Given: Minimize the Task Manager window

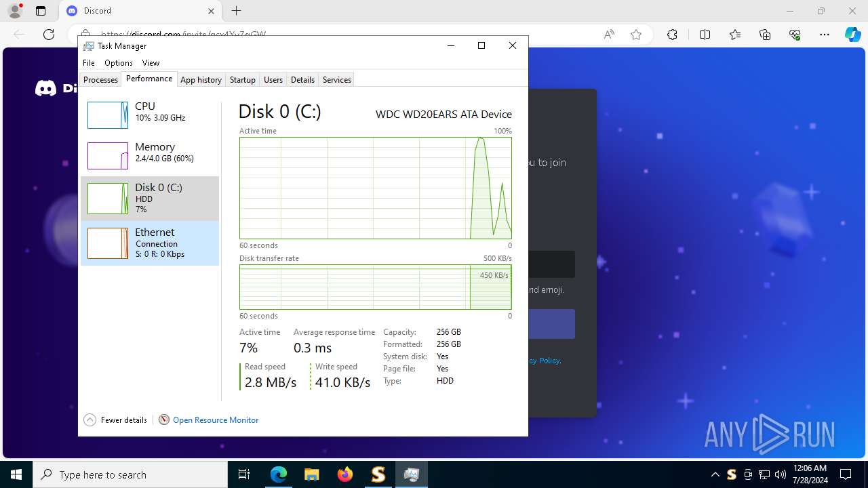Looking at the screenshot, I should pyautogui.click(x=451, y=45).
